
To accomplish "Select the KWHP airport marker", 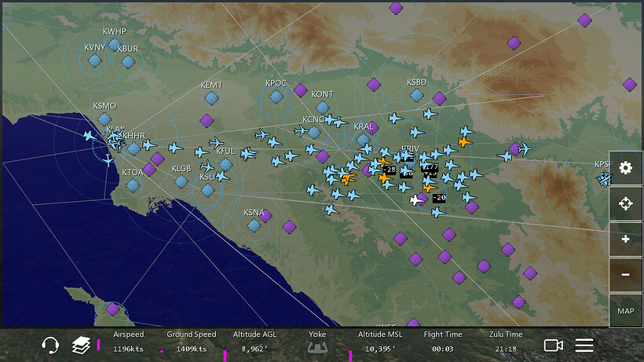I will pos(115,44).
